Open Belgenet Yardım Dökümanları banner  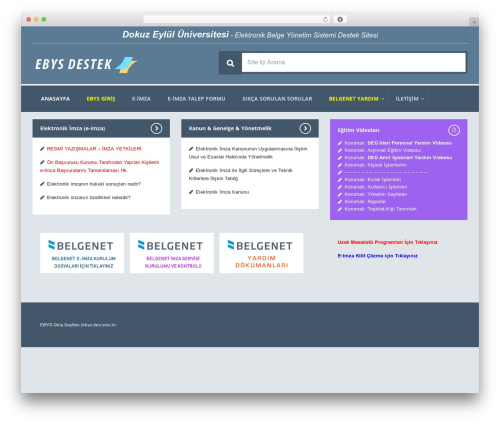click(x=261, y=253)
